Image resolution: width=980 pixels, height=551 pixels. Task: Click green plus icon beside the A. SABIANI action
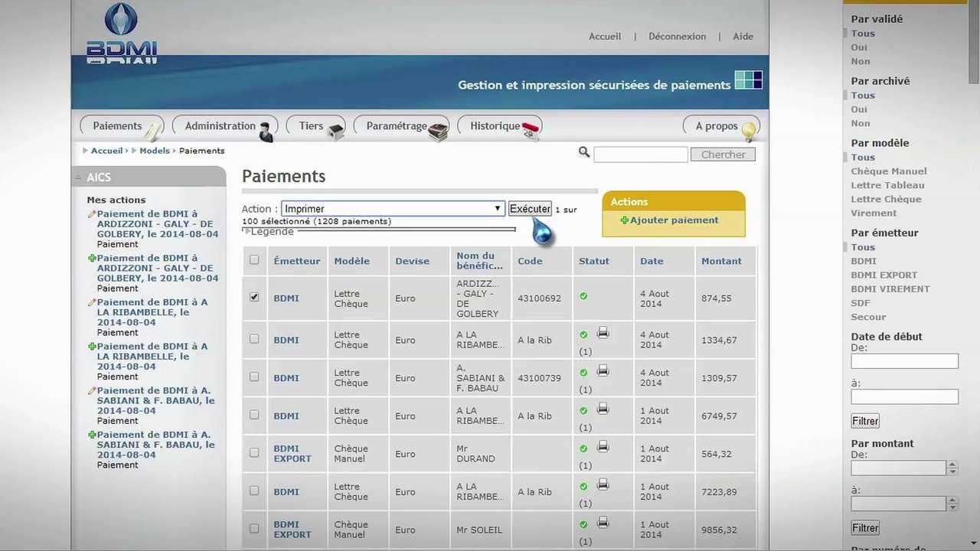point(92,435)
